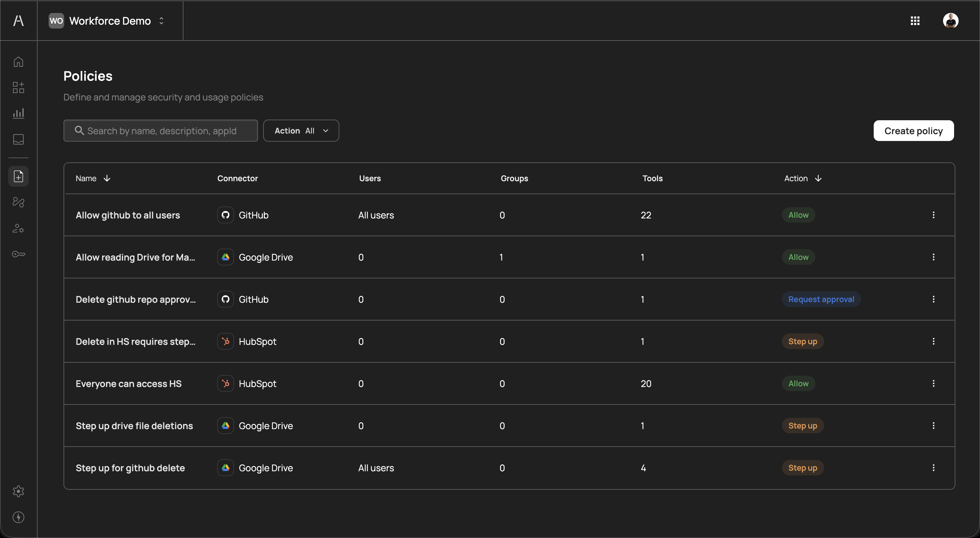Click the Create policy button
This screenshot has width=980, height=538.
click(913, 131)
